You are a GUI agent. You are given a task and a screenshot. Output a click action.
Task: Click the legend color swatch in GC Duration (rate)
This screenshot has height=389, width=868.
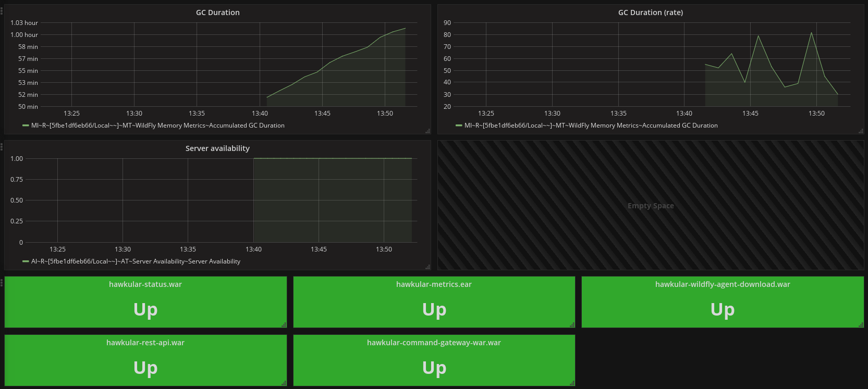point(459,126)
